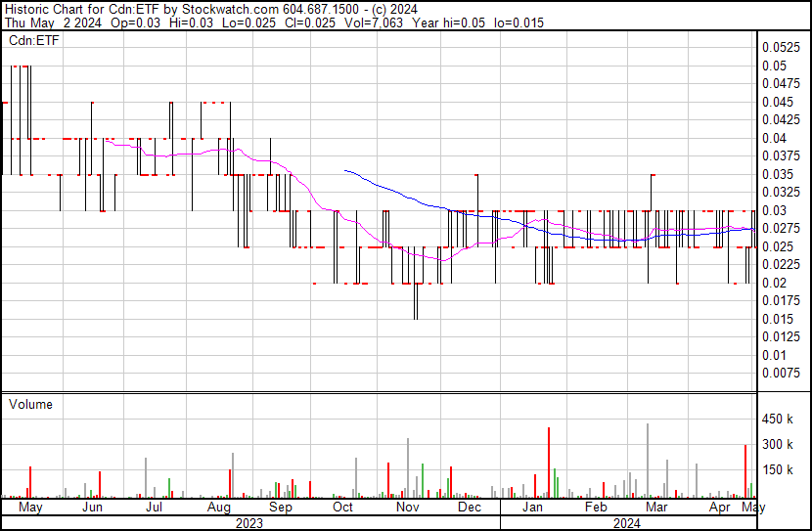Click the Cl=0.025 closing value in header
Viewport: 812px width, 531px height.
(x=310, y=22)
